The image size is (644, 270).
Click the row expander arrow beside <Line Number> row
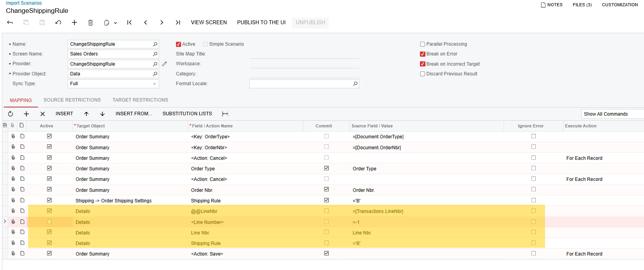[5, 222]
